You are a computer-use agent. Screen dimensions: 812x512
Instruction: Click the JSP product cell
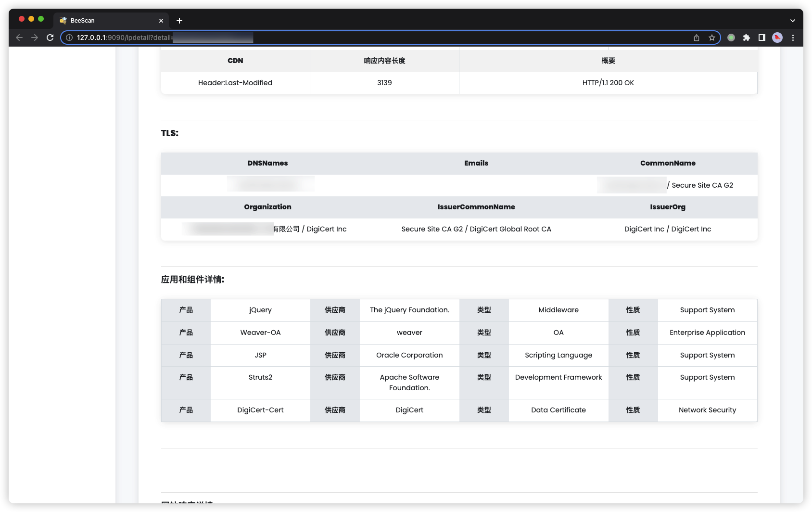[260, 356]
